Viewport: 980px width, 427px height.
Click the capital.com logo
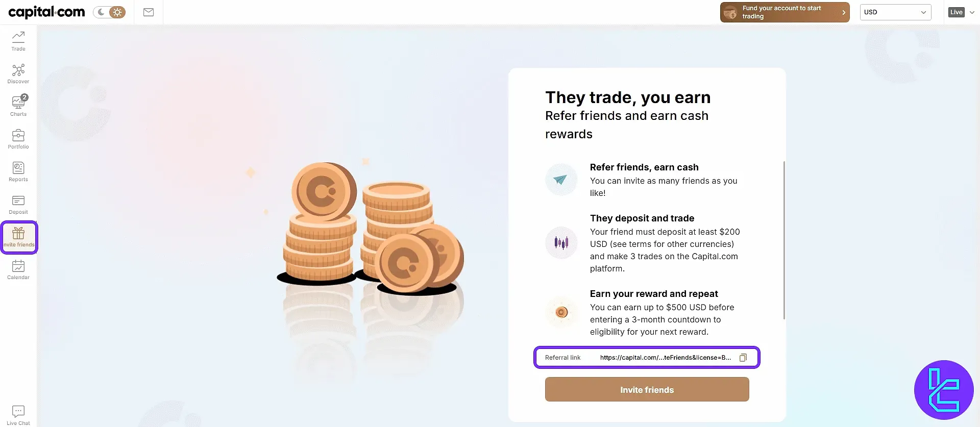46,12
